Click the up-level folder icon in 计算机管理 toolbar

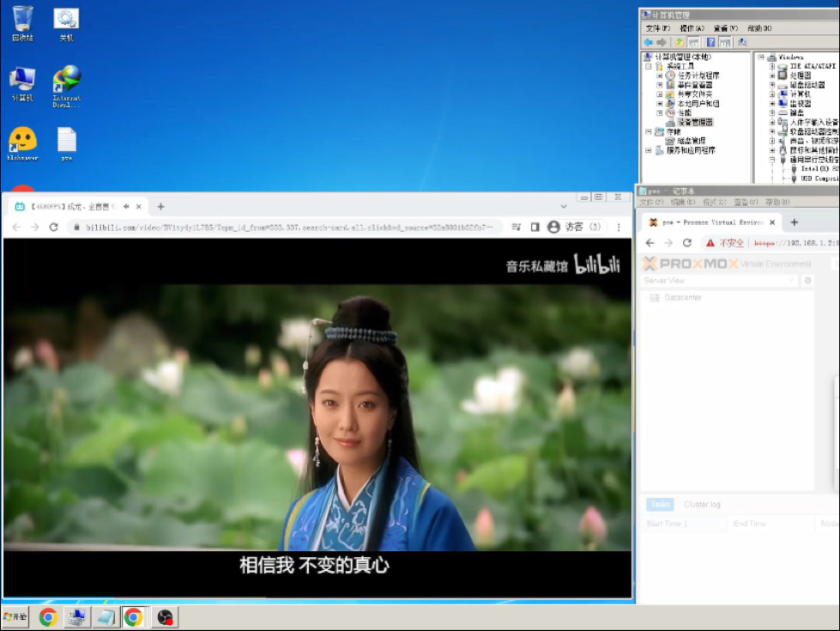point(680,42)
